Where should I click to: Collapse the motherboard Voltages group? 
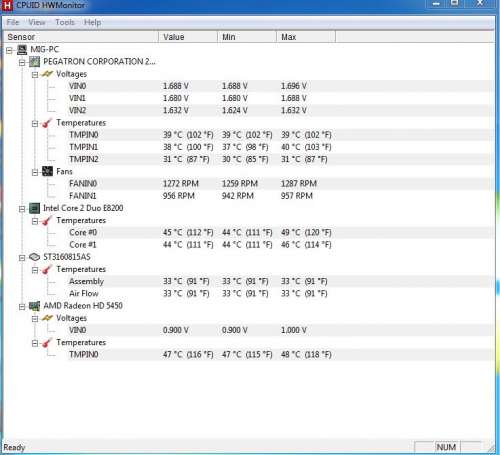pos(35,75)
